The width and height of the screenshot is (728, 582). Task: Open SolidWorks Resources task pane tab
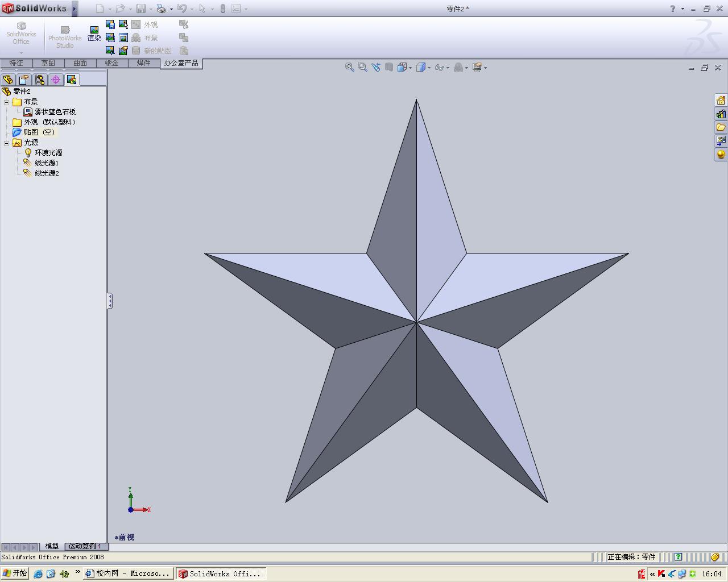[x=721, y=100]
